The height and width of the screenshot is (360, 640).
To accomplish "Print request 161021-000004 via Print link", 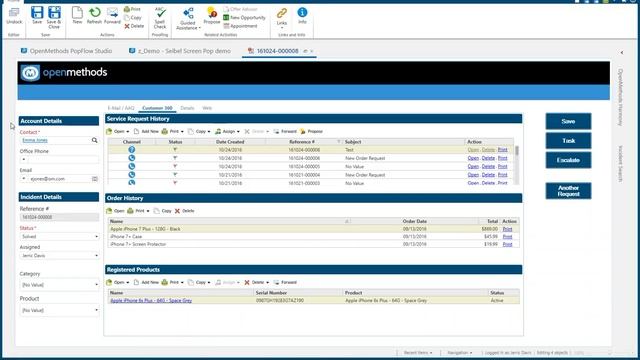I will pos(502,175).
